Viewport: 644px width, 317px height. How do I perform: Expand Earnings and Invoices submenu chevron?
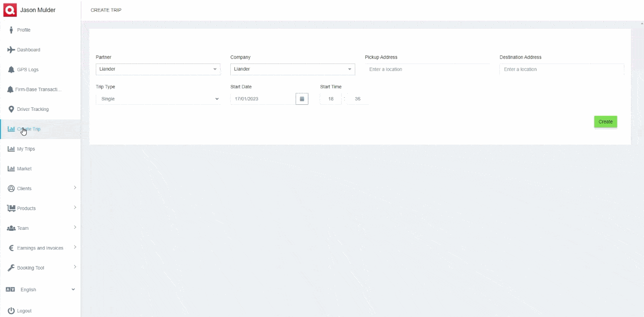[x=75, y=247]
